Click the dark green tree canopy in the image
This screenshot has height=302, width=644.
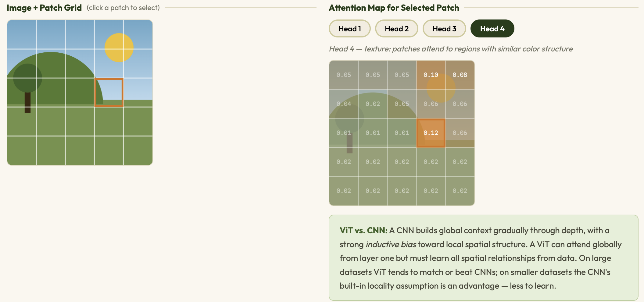tap(27, 78)
